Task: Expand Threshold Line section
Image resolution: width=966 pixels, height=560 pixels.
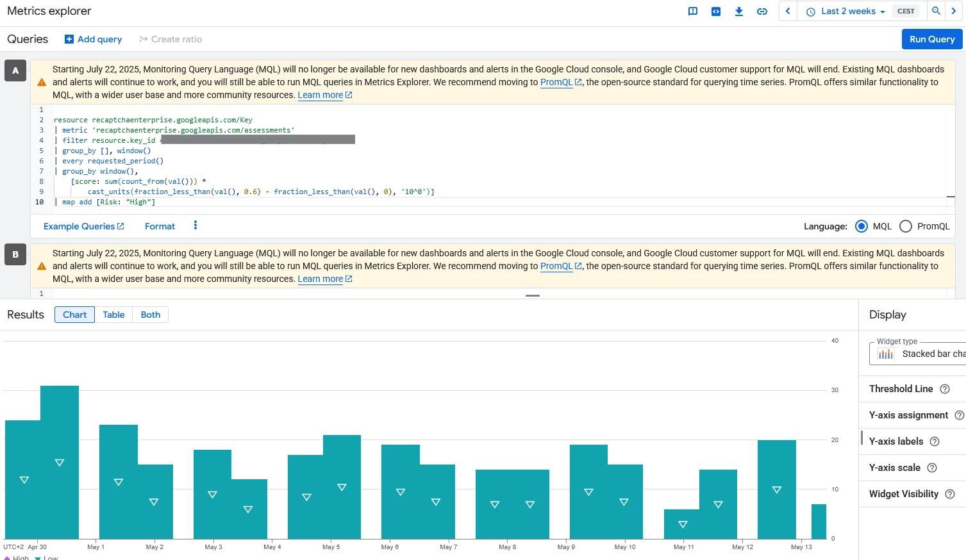Action: [x=901, y=389]
